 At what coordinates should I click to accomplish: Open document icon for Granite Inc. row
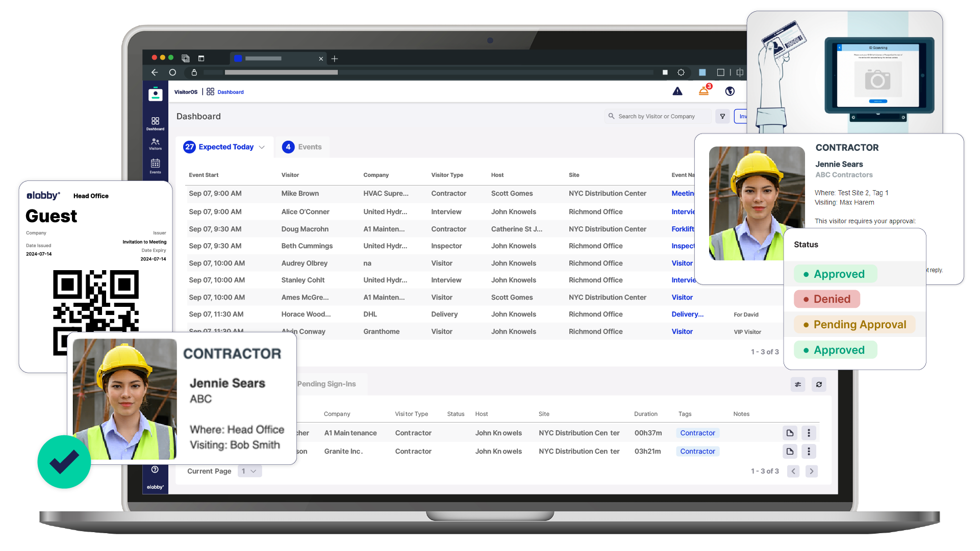[789, 451]
